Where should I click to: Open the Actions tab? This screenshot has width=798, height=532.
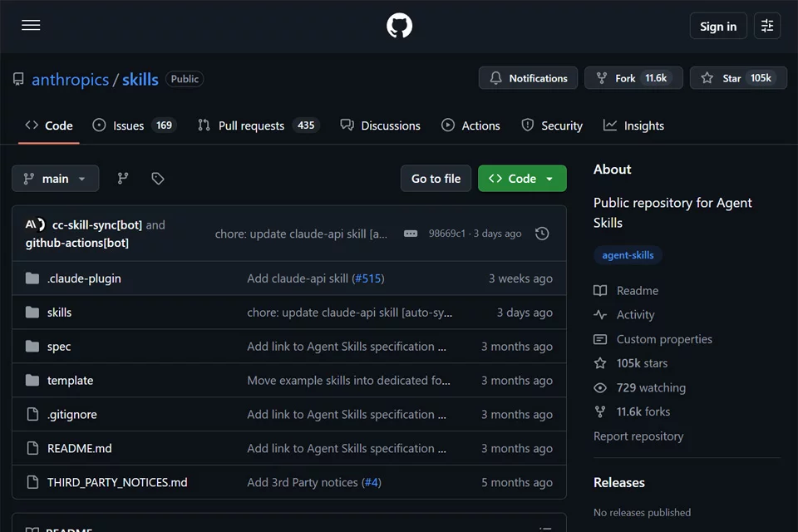(x=470, y=126)
